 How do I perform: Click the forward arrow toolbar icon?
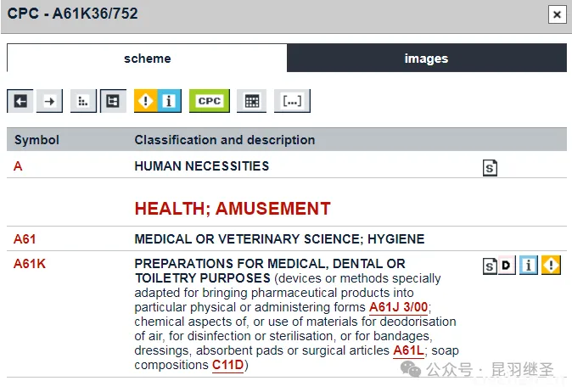click(x=50, y=101)
